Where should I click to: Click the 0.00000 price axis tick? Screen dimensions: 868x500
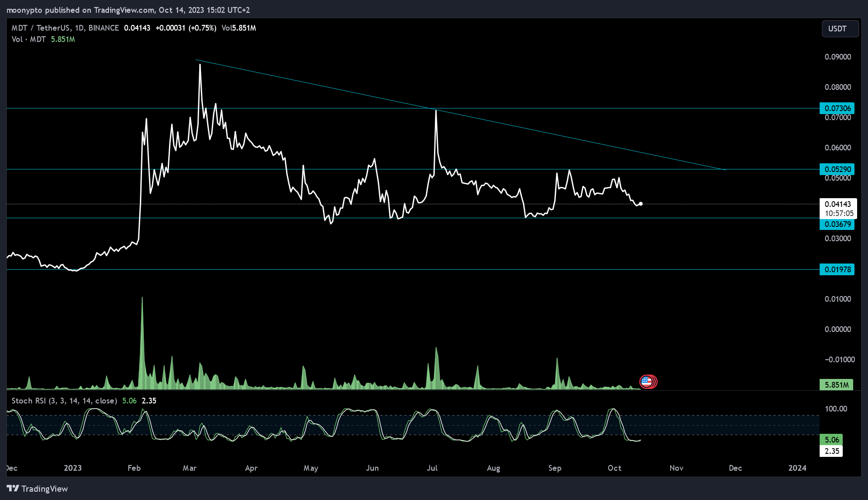click(x=837, y=329)
